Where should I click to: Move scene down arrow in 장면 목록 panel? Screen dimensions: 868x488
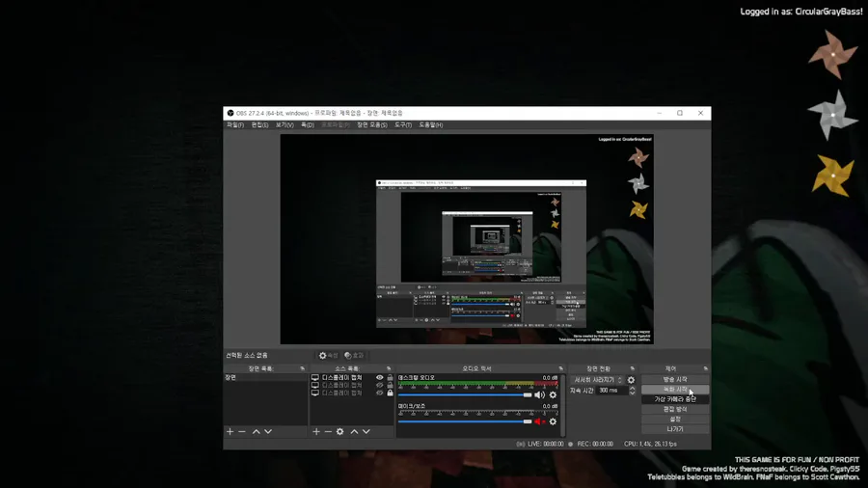tap(268, 431)
